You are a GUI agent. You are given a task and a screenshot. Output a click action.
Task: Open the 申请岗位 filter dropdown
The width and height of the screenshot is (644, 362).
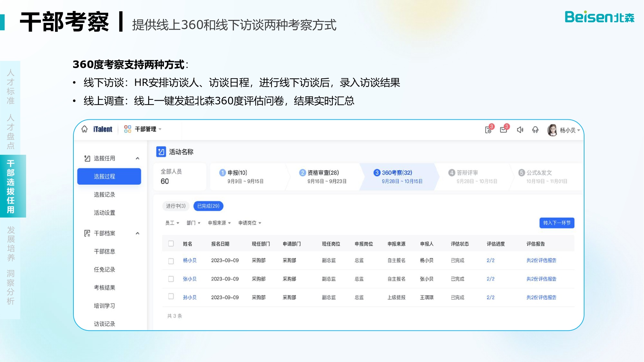[x=250, y=223]
